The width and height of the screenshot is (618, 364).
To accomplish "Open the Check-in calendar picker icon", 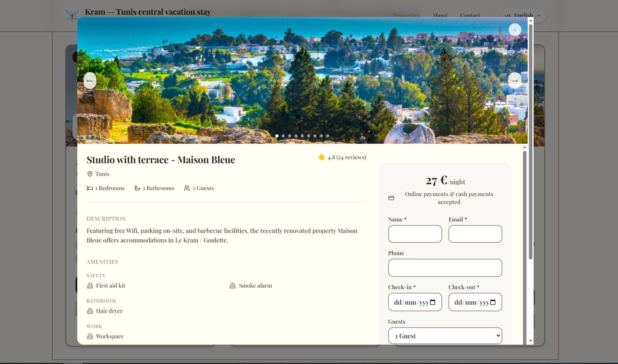I will 433,302.
